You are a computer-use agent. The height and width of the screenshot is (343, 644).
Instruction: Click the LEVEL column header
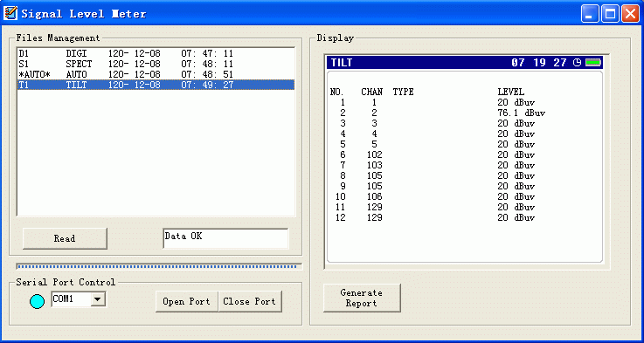tap(511, 92)
